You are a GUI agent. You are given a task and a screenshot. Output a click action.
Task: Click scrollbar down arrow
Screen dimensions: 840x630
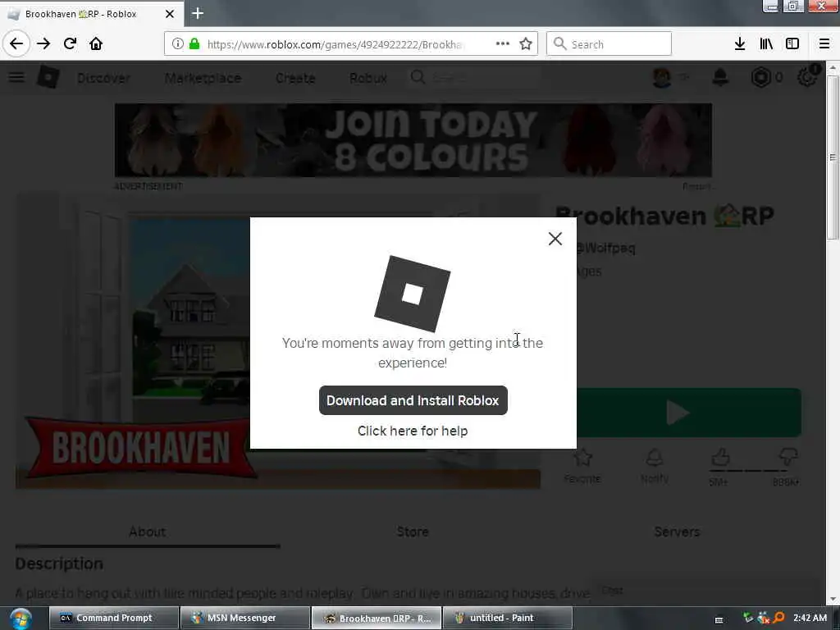click(833, 600)
